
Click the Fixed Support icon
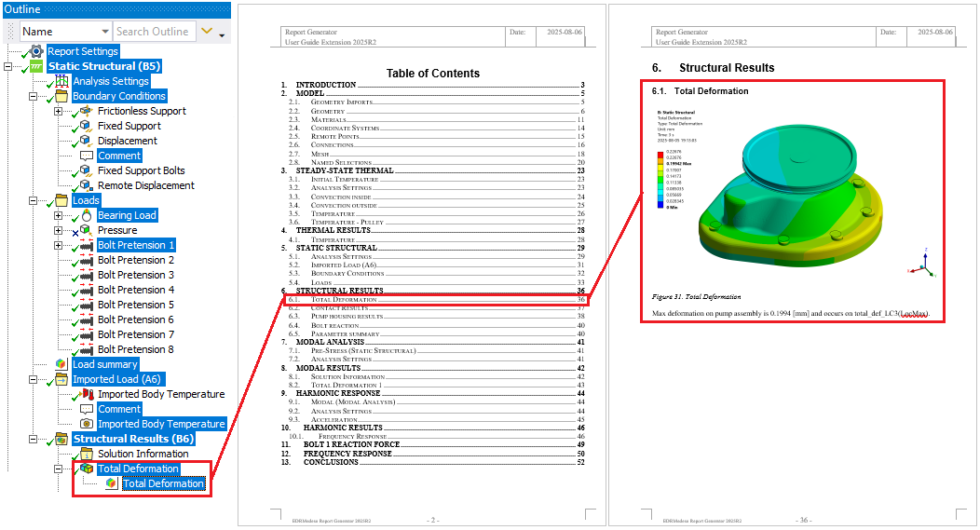click(87, 126)
